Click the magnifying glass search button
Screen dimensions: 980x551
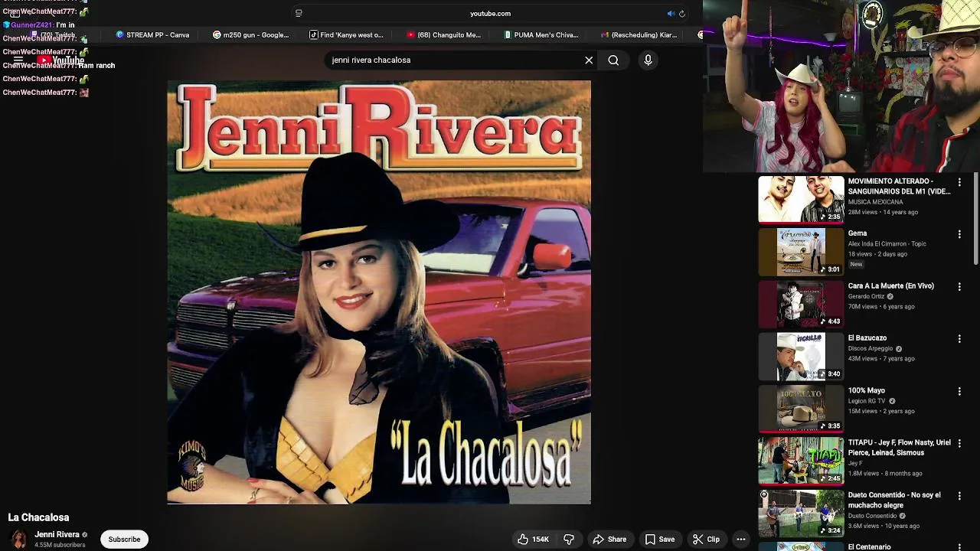pos(613,60)
